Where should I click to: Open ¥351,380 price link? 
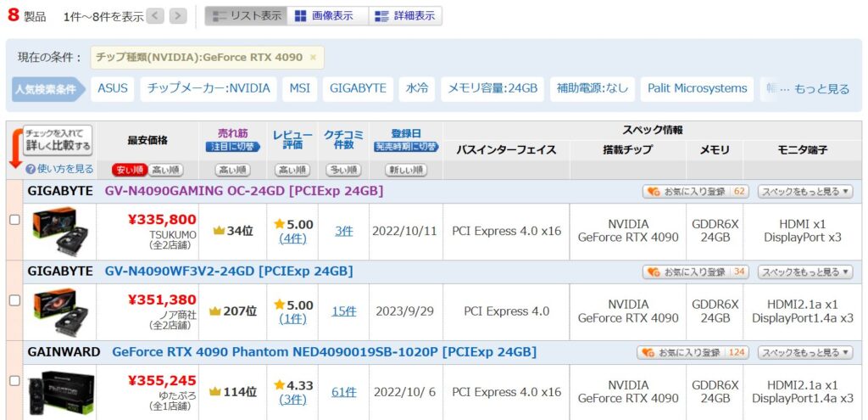click(x=162, y=300)
